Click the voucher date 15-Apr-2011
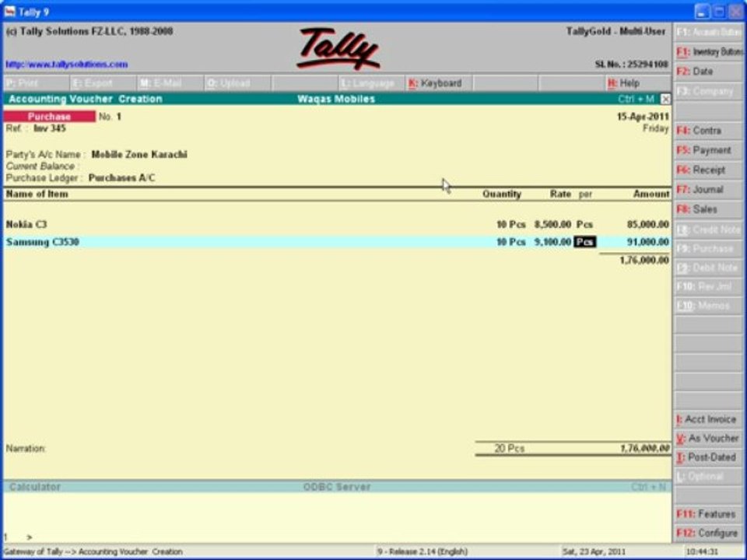 [643, 117]
